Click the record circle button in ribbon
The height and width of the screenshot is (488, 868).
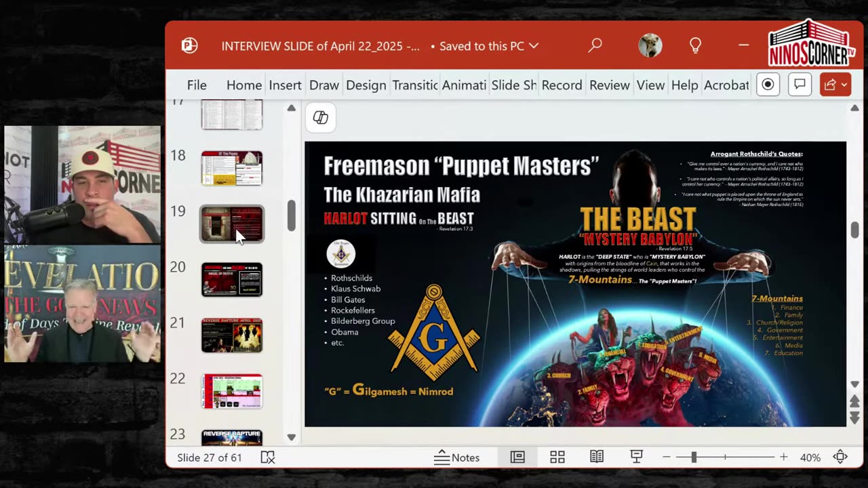tap(768, 85)
